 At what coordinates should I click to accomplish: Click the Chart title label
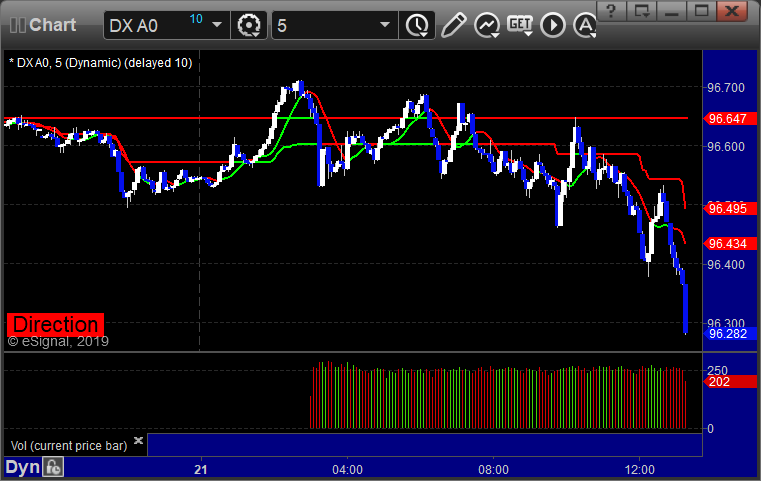(x=52, y=25)
